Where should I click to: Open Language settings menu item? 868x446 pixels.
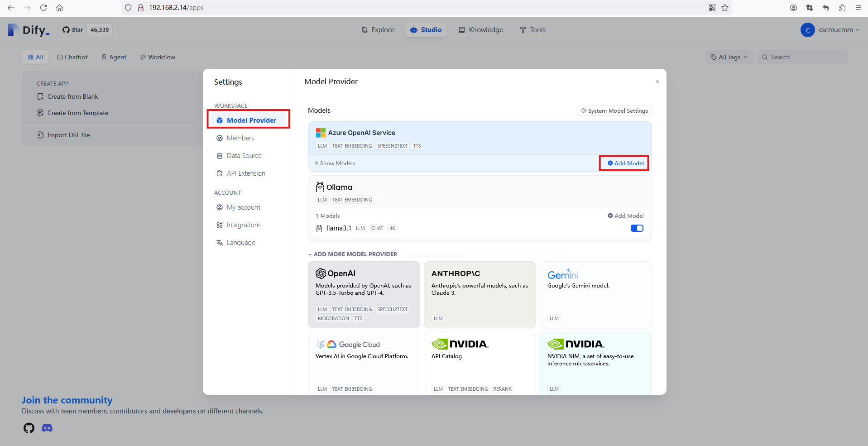pyautogui.click(x=240, y=243)
